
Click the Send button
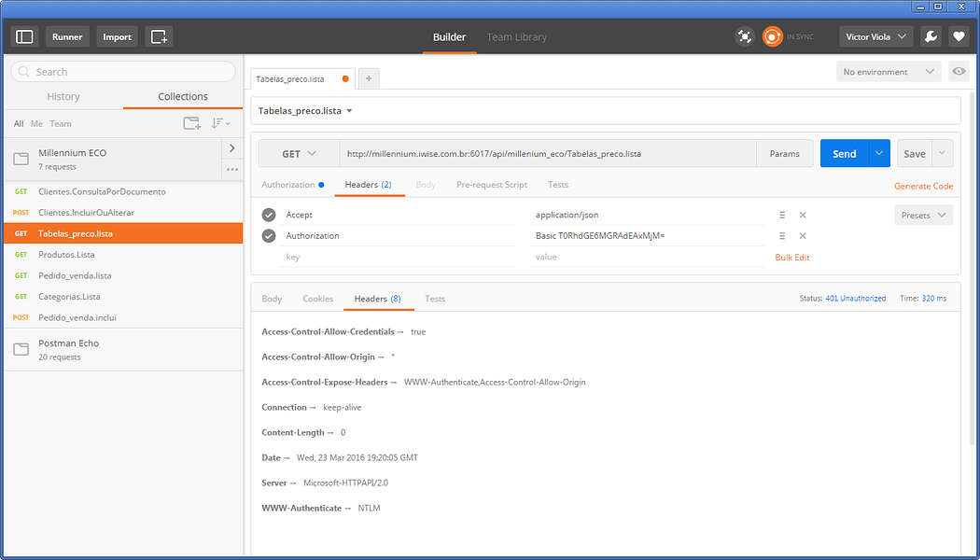pyautogui.click(x=843, y=152)
